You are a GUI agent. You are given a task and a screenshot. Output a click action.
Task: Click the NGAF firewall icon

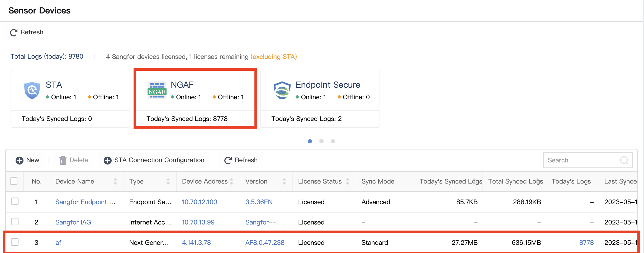point(157,90)
